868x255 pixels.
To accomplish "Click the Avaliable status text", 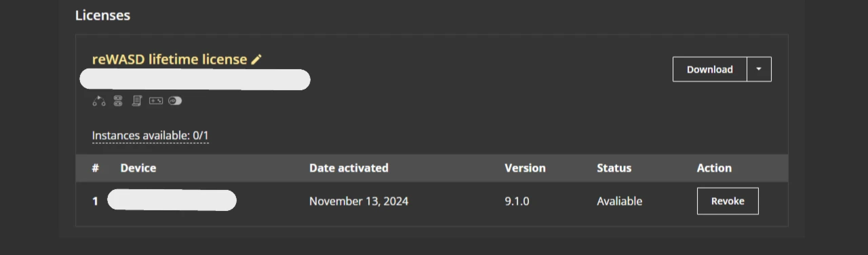I will (x=619, y=201).
